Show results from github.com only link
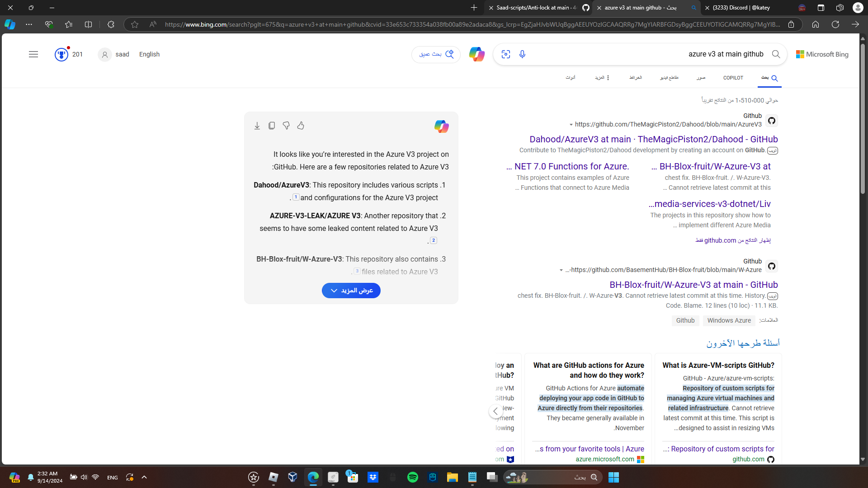Viewport: 868px width, 488px height. pos(733,240)
